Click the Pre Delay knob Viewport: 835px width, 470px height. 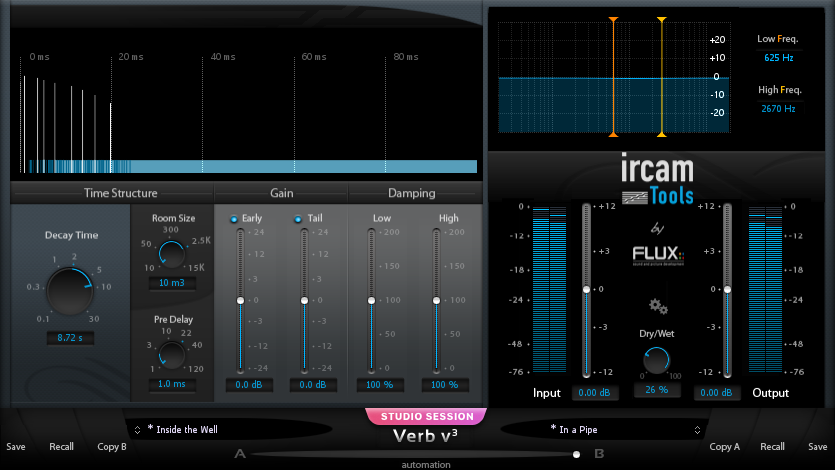tap(171, 355)
